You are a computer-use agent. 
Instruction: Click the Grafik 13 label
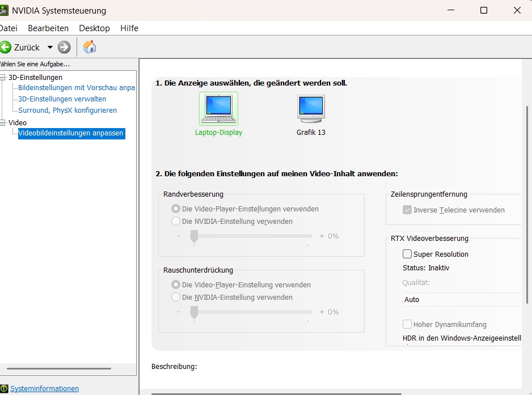[311, 133]
